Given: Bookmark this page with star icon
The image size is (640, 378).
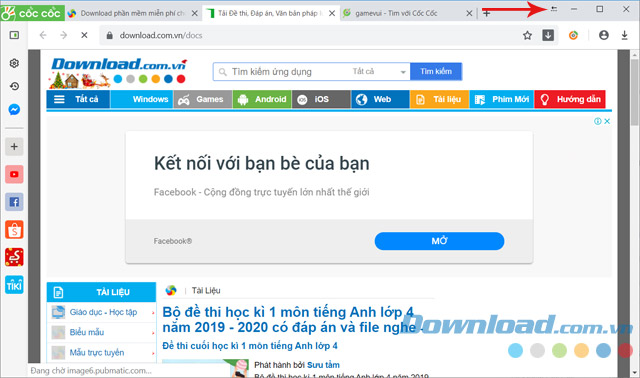Looking at the screenshot, I should [527, 36].
